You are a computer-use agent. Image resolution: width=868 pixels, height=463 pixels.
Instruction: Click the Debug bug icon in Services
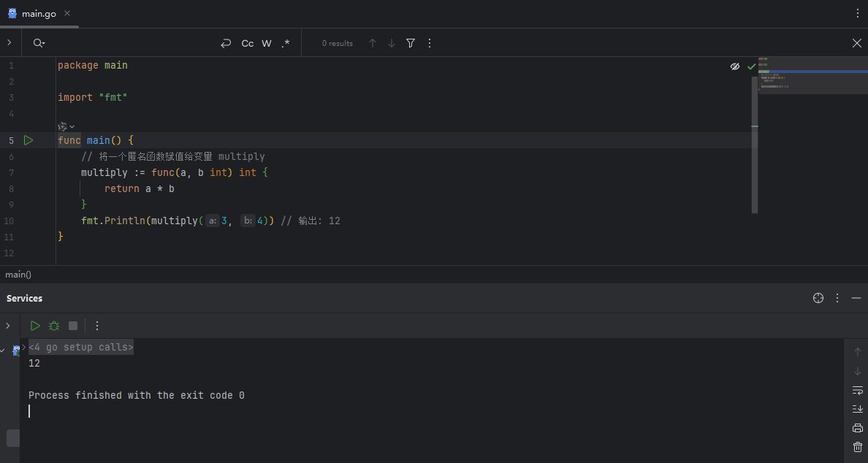click(54, 326)
